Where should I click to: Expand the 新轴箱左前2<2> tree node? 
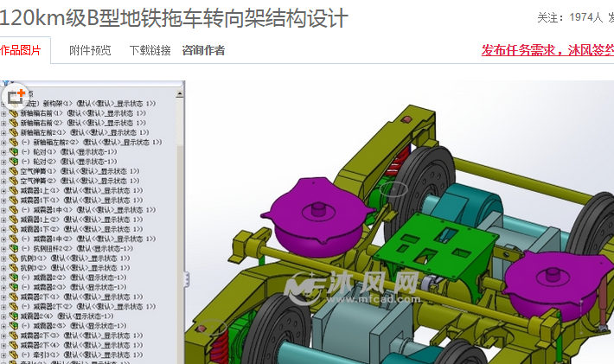pos(3,143)
